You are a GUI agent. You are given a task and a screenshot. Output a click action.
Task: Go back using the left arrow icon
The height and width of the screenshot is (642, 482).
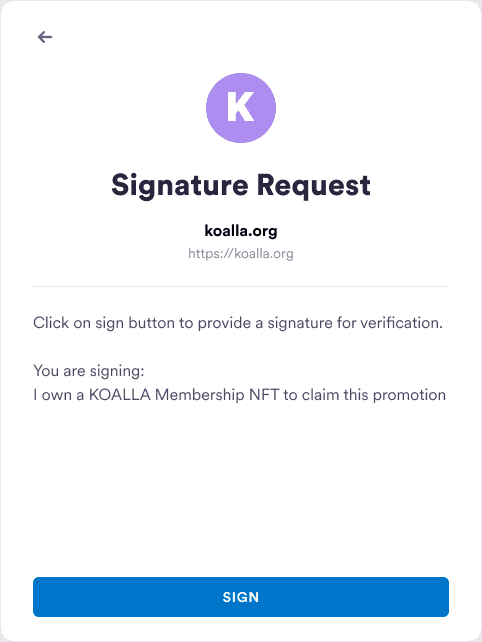(x=45, y=37)
